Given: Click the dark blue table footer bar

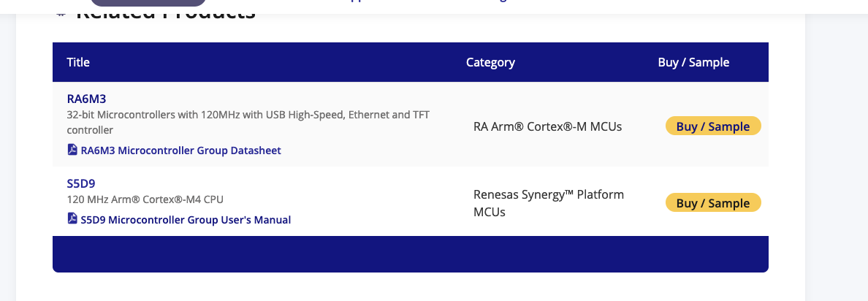Looking at the screenshot, I should pyautogui.click(x=410, y=254).
